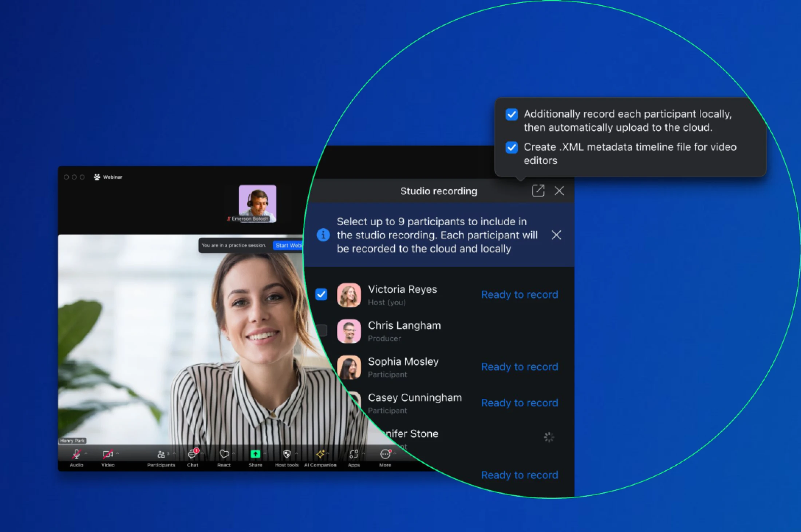The image size is (801, 532).
Task: Click the Webinar icon in the title bar
Action: coord(97,177)
